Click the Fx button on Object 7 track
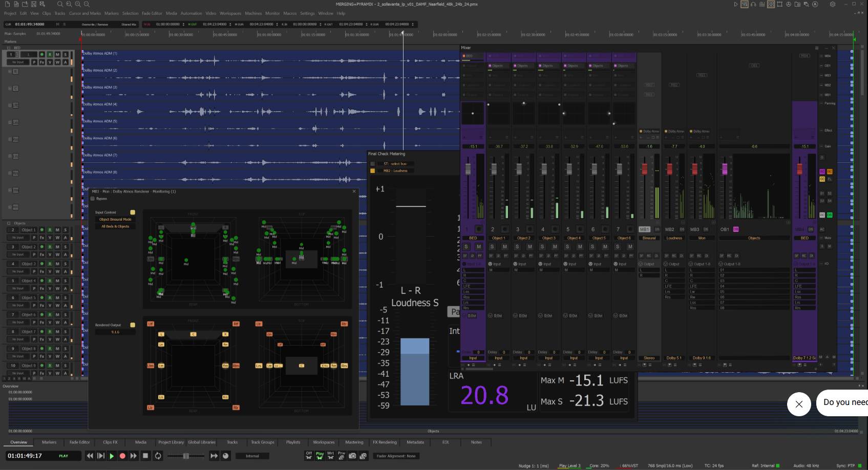Screen dimensions: 868x470 42,339
